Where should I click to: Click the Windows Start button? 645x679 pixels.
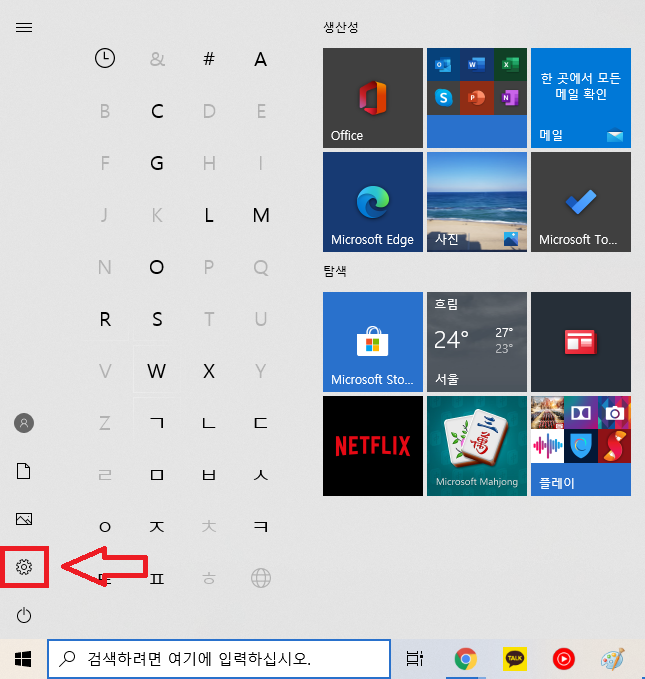point(23,659)
